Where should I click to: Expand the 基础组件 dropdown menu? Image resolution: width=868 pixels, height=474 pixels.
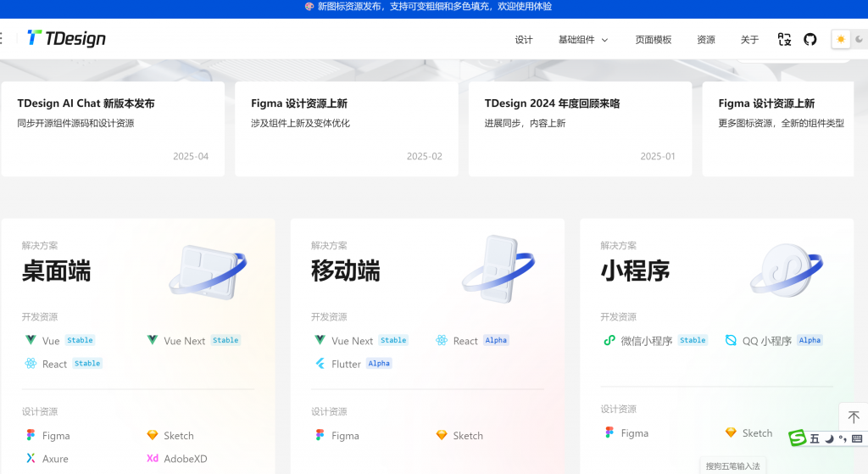tap(583, 40)
